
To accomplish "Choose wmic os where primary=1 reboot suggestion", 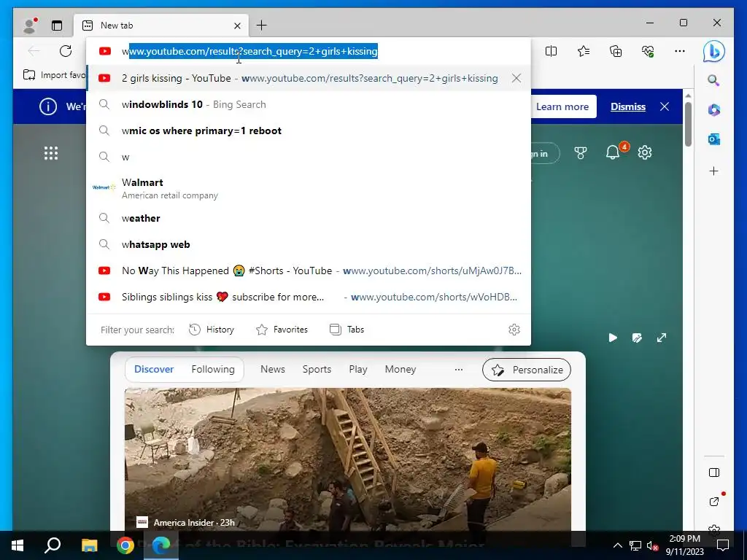I will [x=309, y=131].
